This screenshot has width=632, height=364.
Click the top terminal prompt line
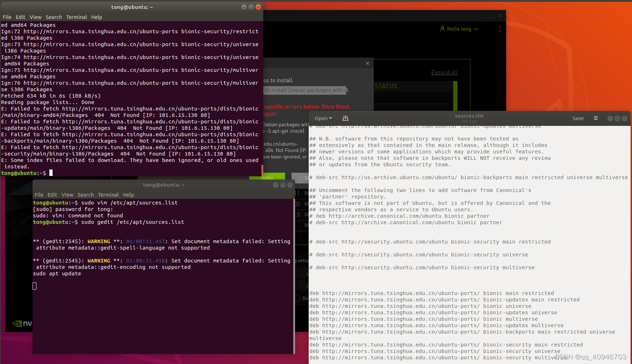[27, 173]
